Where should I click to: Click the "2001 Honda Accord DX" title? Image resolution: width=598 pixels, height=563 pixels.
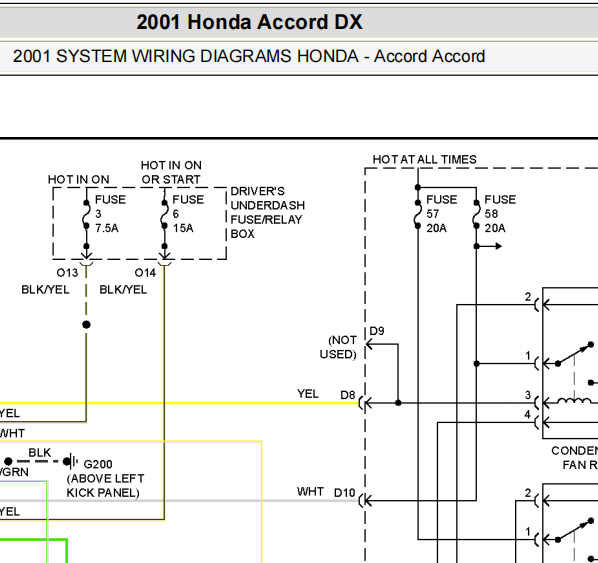point(249,22)
